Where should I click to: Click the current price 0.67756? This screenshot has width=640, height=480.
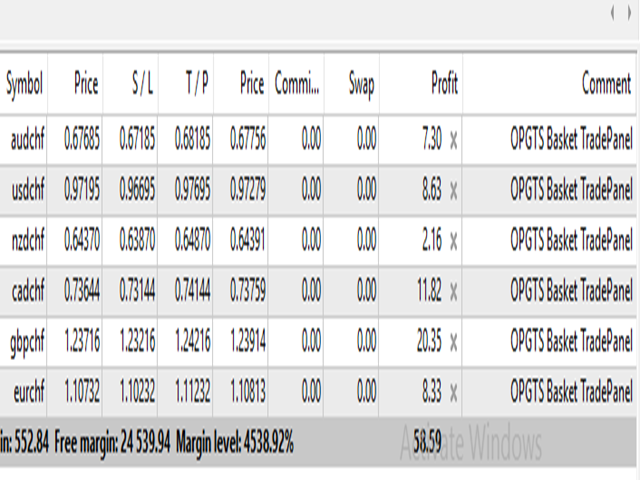(248, 138)
